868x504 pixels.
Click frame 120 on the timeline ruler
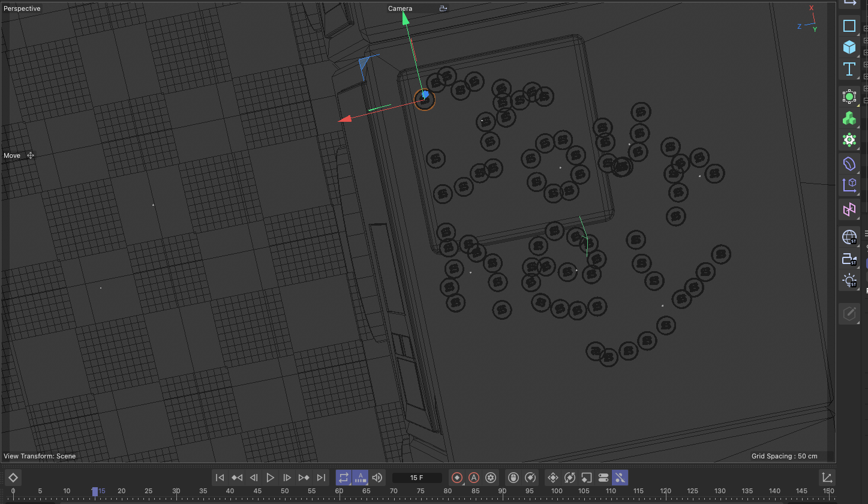(x=665, y=491)
